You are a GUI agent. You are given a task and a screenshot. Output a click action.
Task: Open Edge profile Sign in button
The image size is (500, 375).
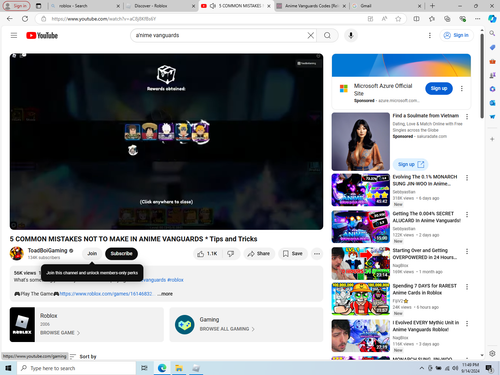(x=16, y=6)
